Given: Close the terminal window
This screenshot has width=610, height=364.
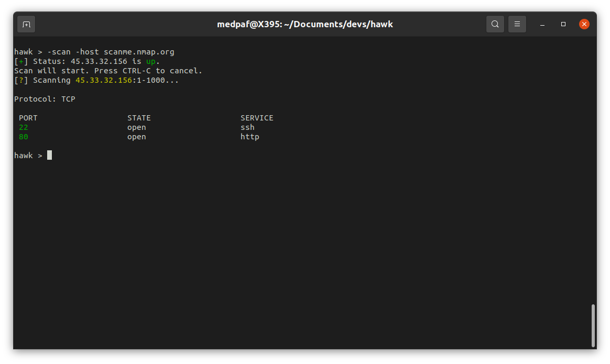Looking at the screenshot, I should [x=584, y=24].
